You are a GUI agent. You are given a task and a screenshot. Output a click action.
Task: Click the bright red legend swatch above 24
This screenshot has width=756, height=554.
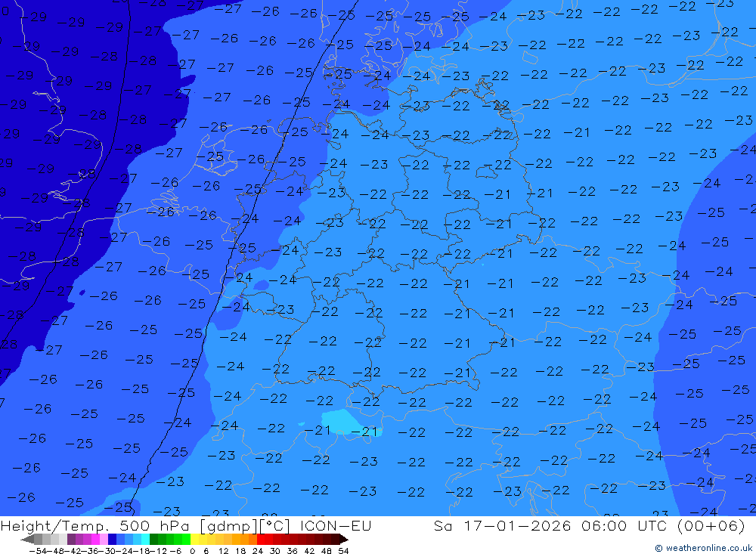tap(261, 539)
